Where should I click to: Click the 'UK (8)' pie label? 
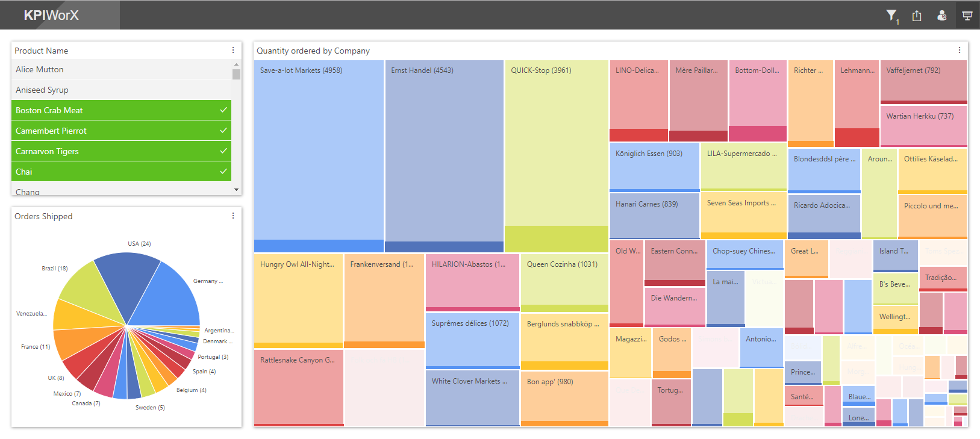(56, 378)
